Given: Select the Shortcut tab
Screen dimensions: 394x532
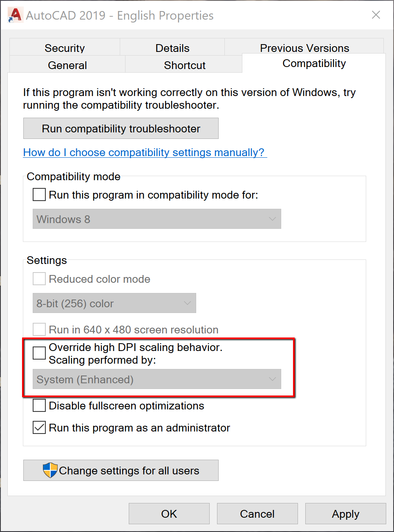Looking at the screenshot, I should tap(184, 65).
